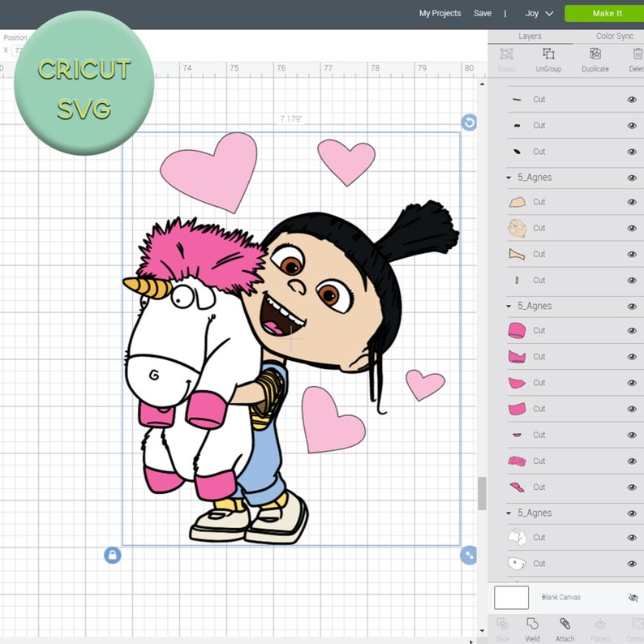Switch to the Layers tab
This screenshot has width=644, height=644.
pos(530,36)
